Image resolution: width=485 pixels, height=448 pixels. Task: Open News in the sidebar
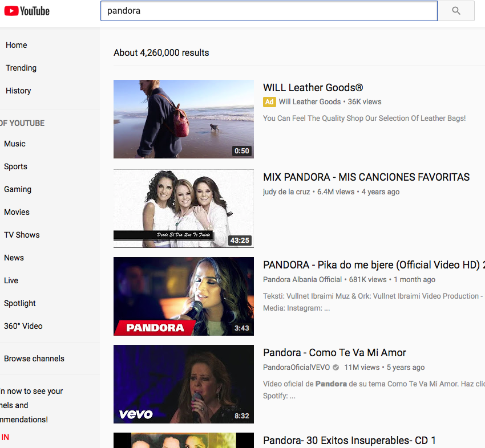coord(14,258)
